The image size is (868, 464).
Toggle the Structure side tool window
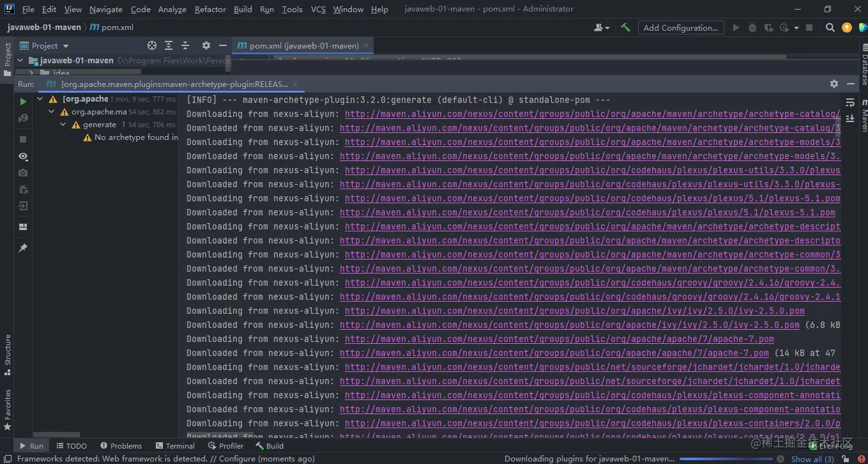click(8, 355)
